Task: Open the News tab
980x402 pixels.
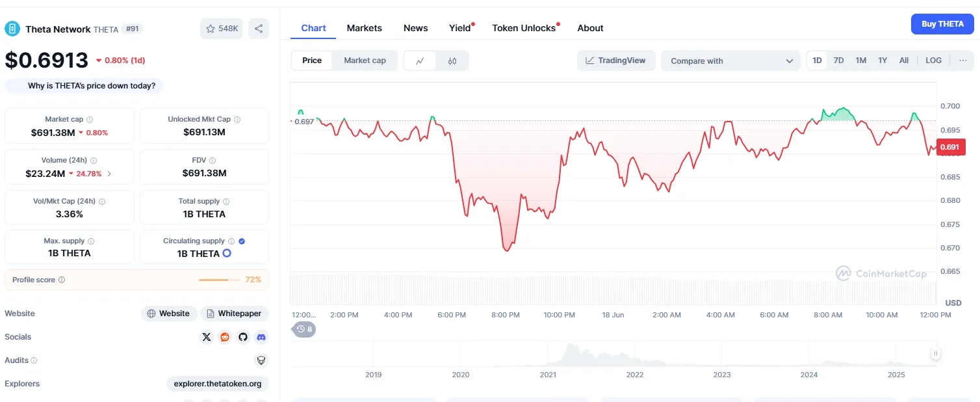Action: tap(416, 28)
